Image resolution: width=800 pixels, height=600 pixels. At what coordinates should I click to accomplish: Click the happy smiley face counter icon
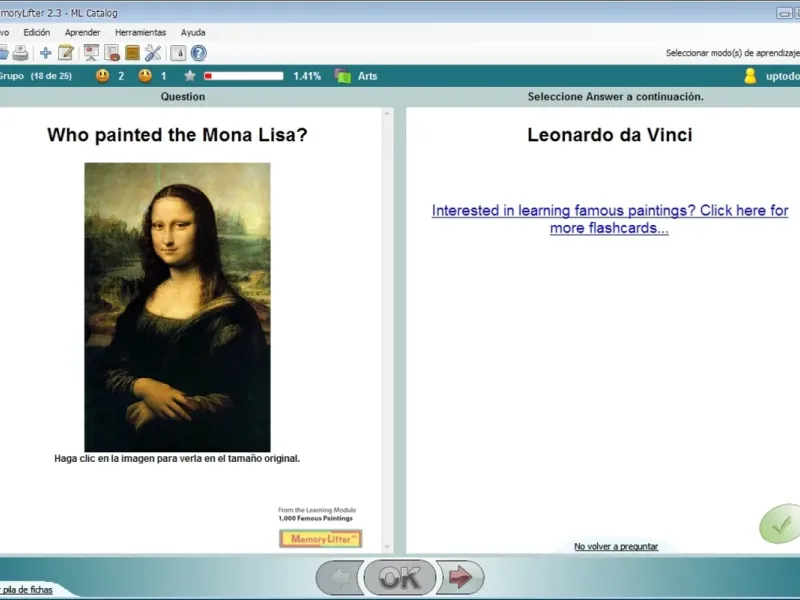[103, 76]
